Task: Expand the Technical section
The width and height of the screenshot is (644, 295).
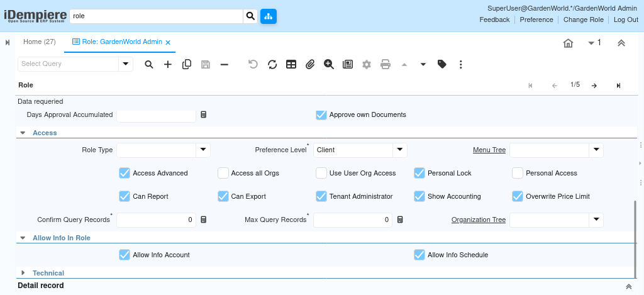Action: (x=23, y=273)
